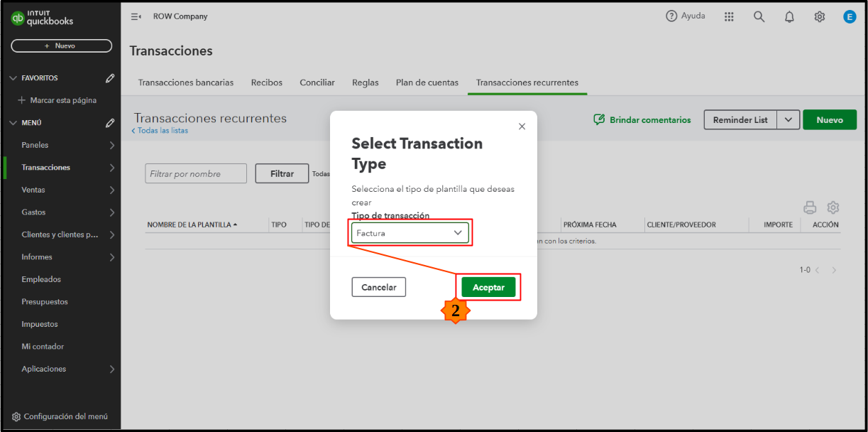Click the + Nuevo sidebar button

point(61,45)
